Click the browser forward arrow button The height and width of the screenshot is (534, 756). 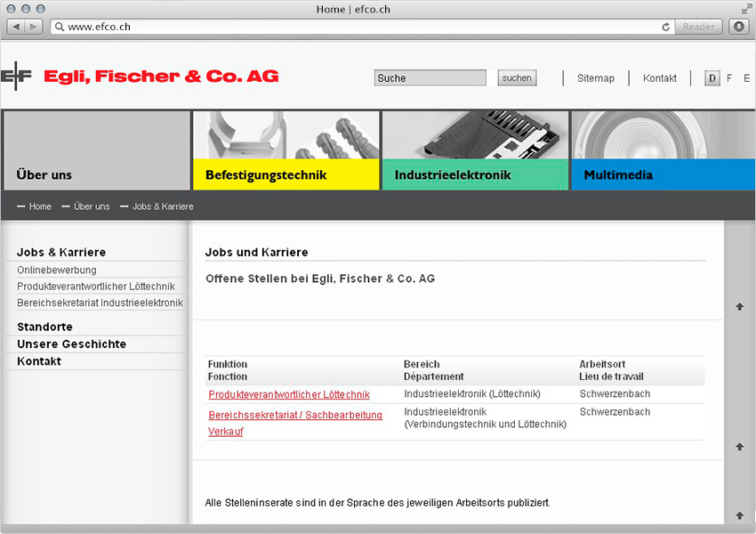pos(33,27)
